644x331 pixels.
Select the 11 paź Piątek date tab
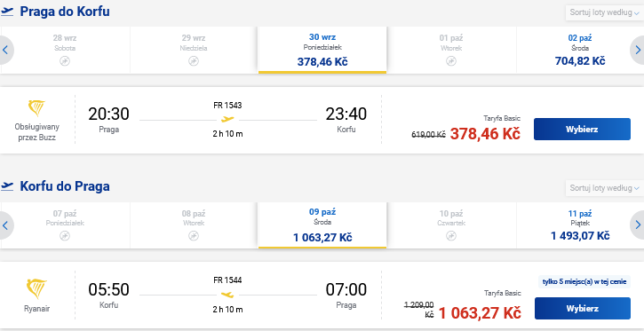[x=579, y=225]
